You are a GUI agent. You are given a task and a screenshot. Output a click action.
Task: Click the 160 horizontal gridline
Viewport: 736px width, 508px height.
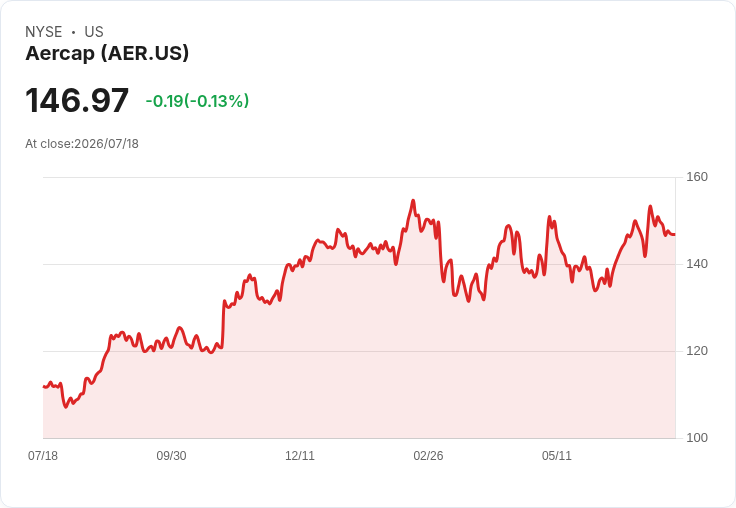tap(359, 177)
